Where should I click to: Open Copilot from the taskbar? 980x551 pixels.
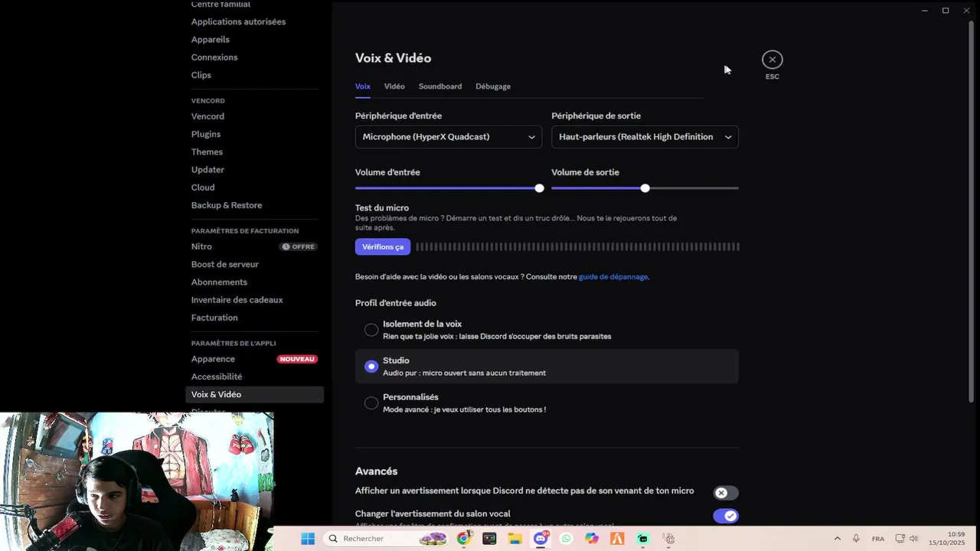coord(592,539)
